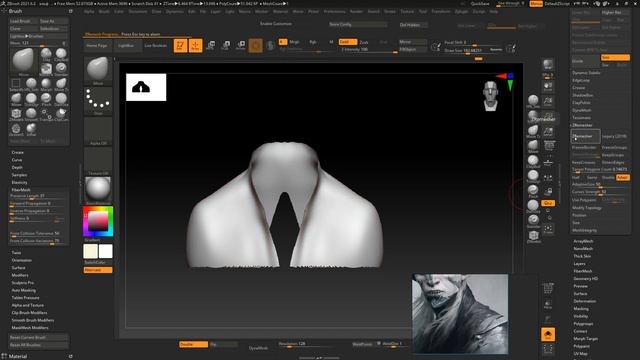Open the Texture Off selector on left shelf
The height and width of the screenshot is (360, 640).
pos(98,161)
